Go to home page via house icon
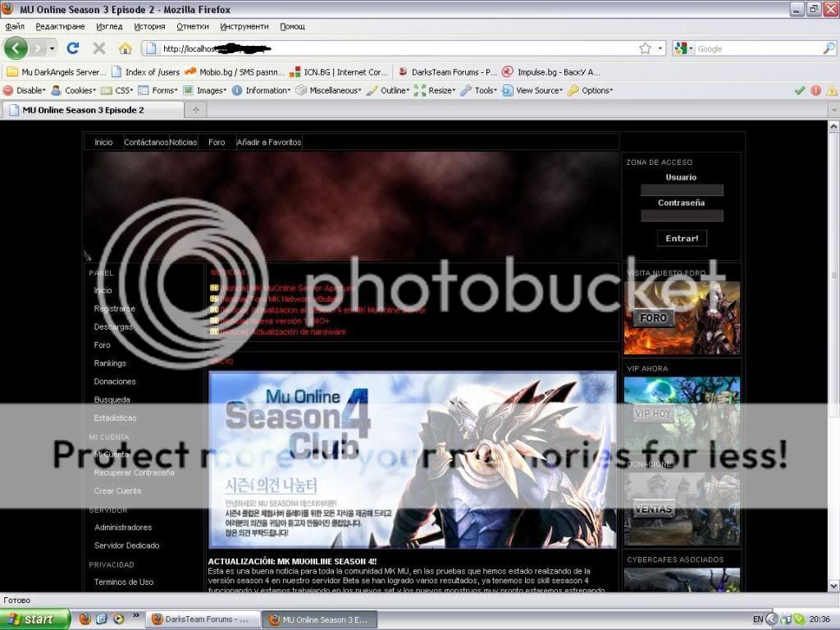 click(x=126, y=48)
